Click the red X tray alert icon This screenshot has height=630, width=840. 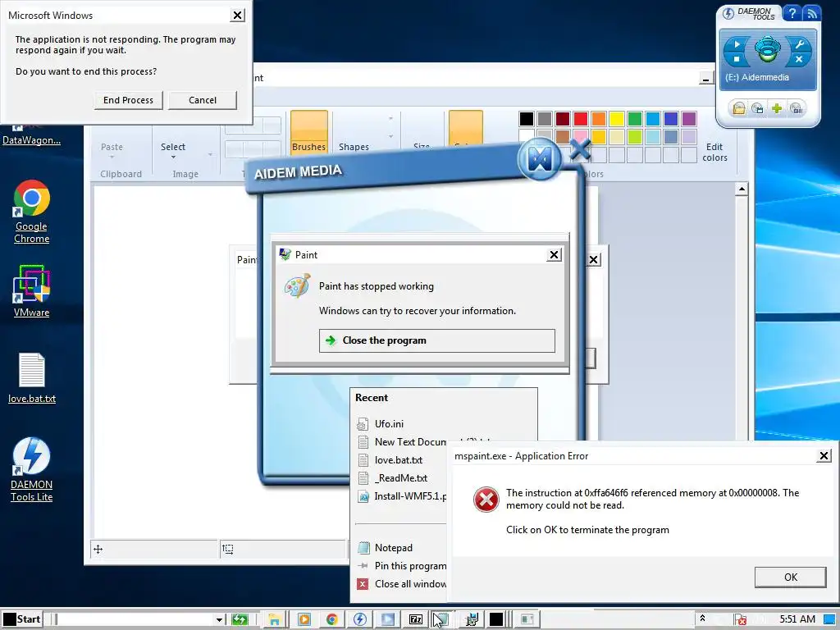click(x=740, y=620)
